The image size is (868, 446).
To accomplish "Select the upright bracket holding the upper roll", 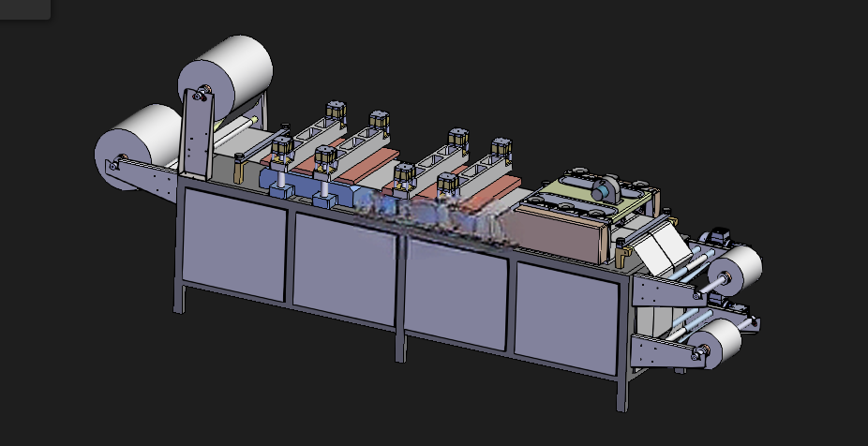I will pyautogui.click(x=199, y=134).
